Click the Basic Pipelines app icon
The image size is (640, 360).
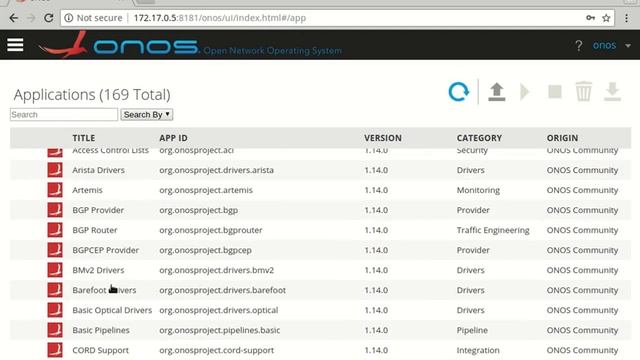point(55,330)
